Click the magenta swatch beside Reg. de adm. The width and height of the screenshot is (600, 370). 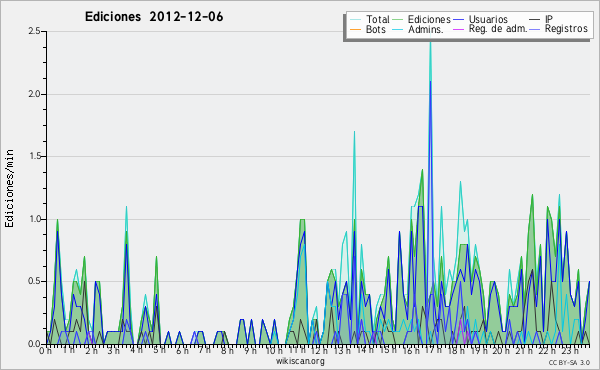(458, 29)
